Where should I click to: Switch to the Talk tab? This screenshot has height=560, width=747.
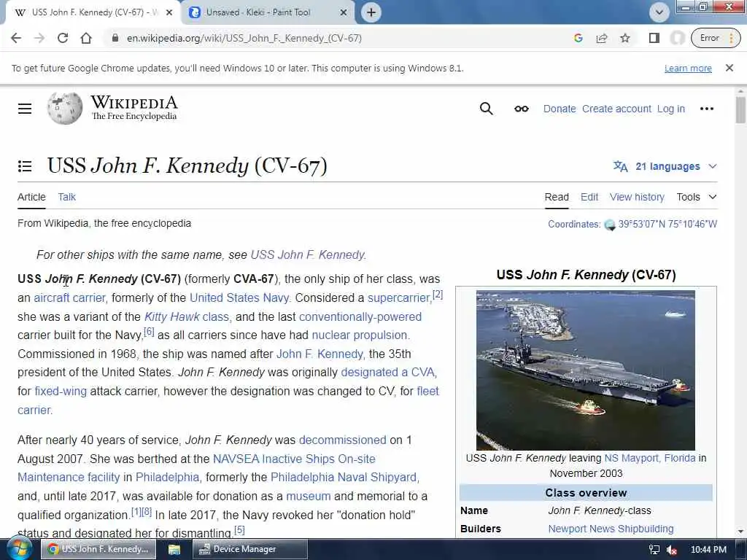(66, 197)
